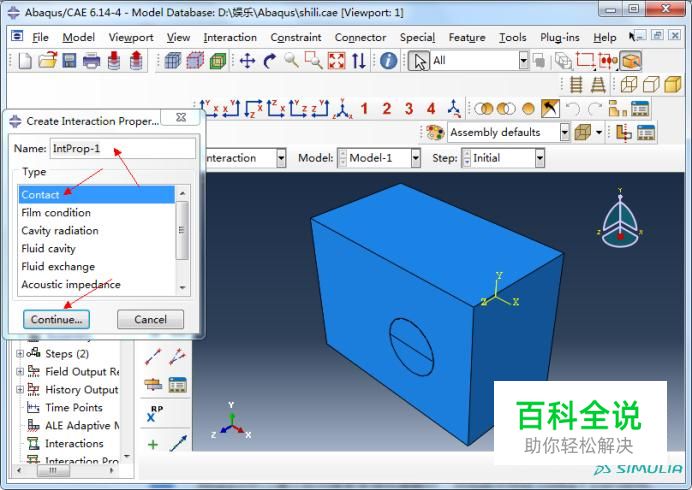Open the Plug-ins menu
The width and height of the screenshot is (692, 490).
click(560, 38)
